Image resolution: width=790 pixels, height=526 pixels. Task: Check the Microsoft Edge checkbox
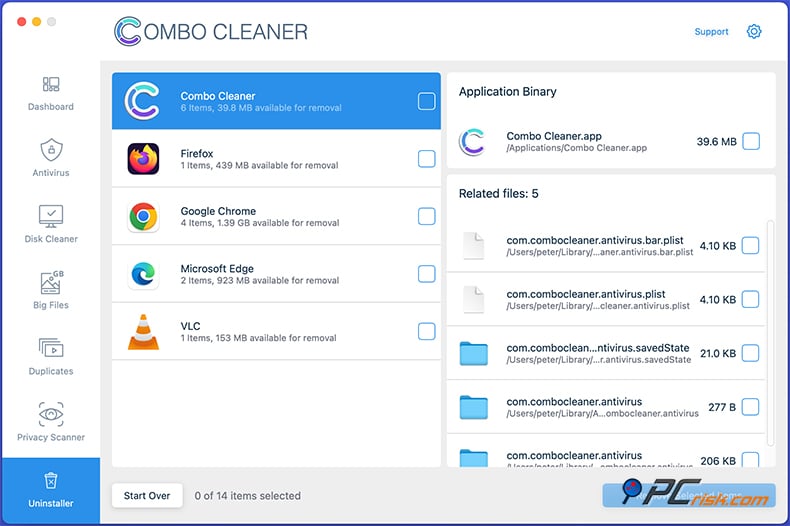(x=426, y=274)
